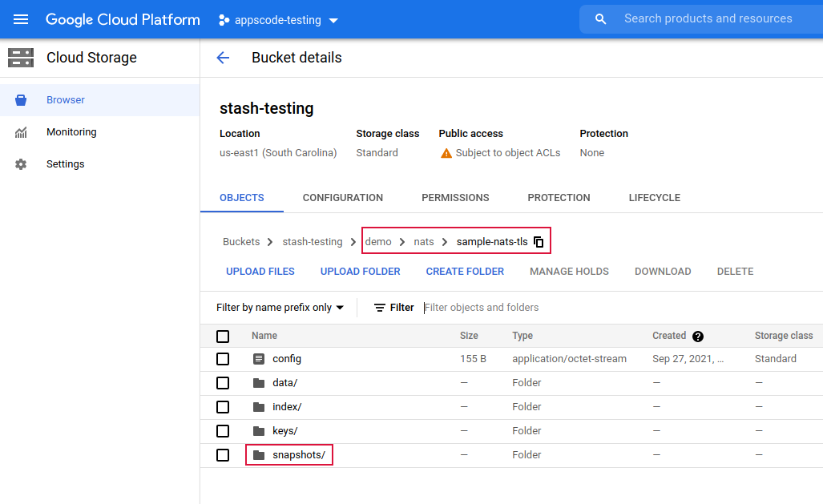The image size is (823, 504).
Task: Click the back arrow beside Bucket details
Action: [223, 58]
